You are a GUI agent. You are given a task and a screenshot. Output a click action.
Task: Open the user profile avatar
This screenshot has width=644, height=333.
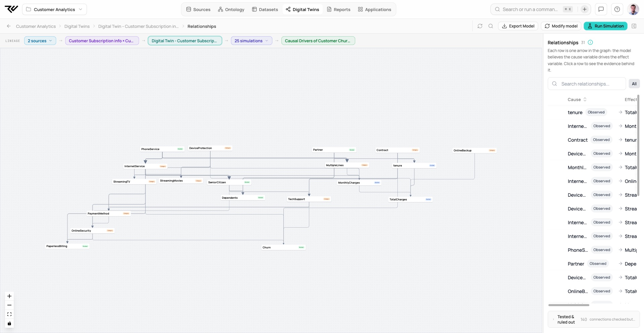(x=633, y=9)
